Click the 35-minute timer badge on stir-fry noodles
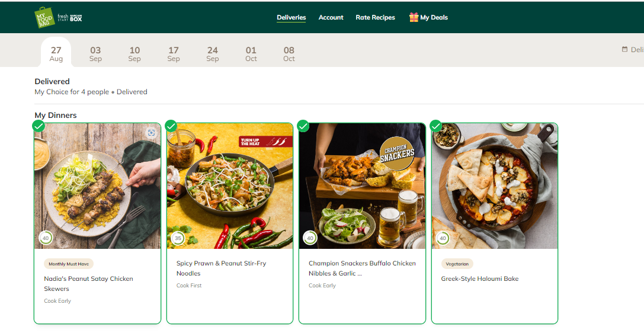This screenshot has height=333, width=644. pyautogui.click(x=178, y=238)
